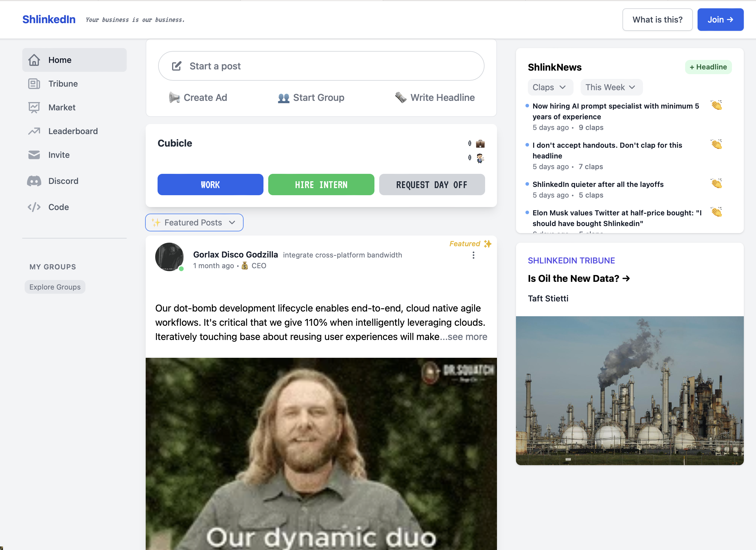Click the Home house icon in sidebar
Viewport: 756px width, 550px height.
pos(34,60)
